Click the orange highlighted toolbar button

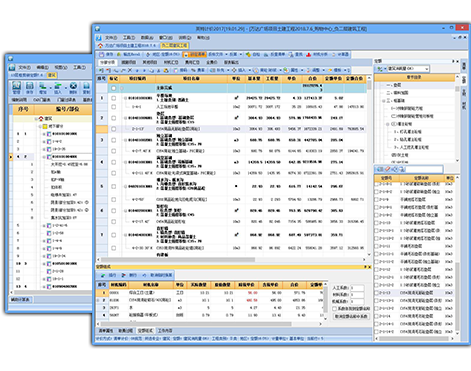click(x=195, y=54)
